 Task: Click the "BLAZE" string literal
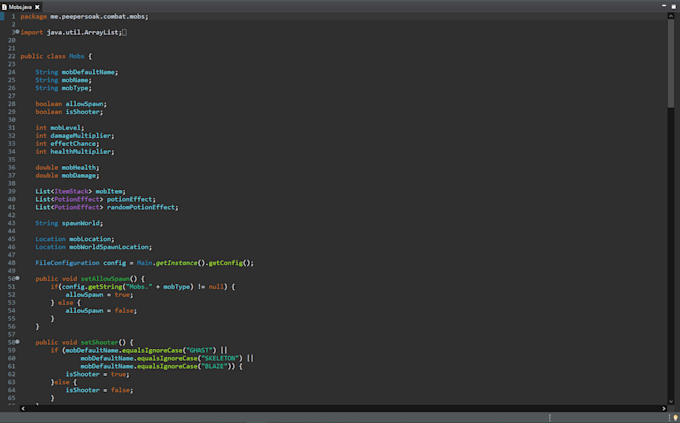pos(214,366)
